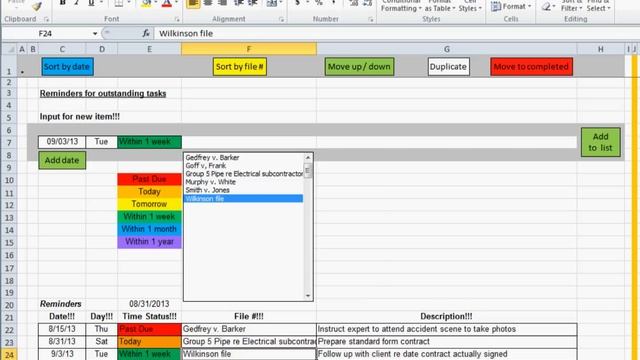Click the Bold formatting icon

tap(62, 3)
